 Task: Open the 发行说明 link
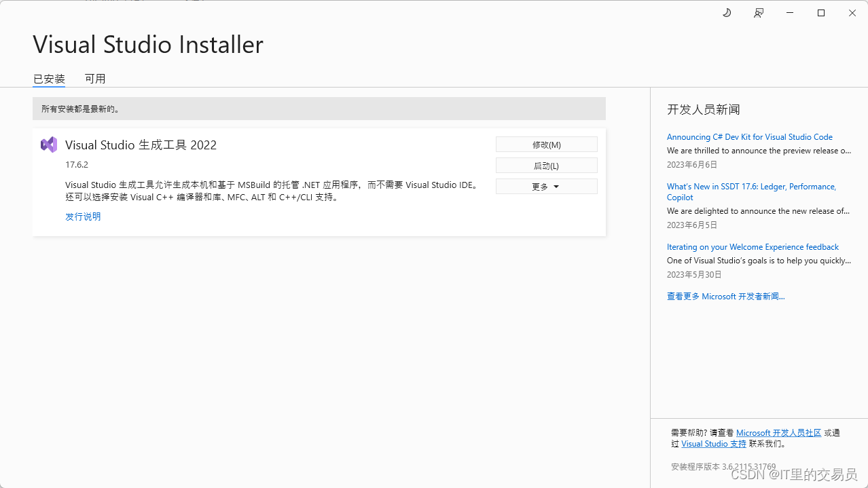pyautogui.click(x=83, y=217)
